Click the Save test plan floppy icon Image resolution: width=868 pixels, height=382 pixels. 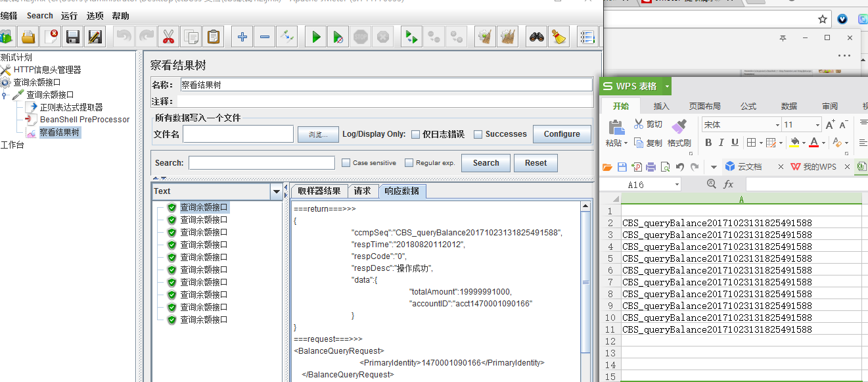click(73, 37)
